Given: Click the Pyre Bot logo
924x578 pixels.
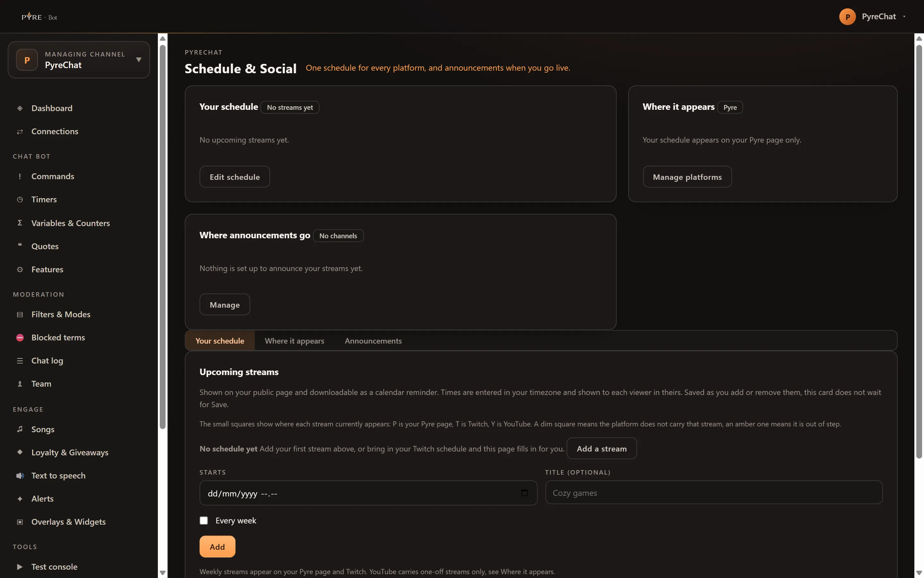Looking at the screenshot, I should pyautogui.click(x=39, y=16).
